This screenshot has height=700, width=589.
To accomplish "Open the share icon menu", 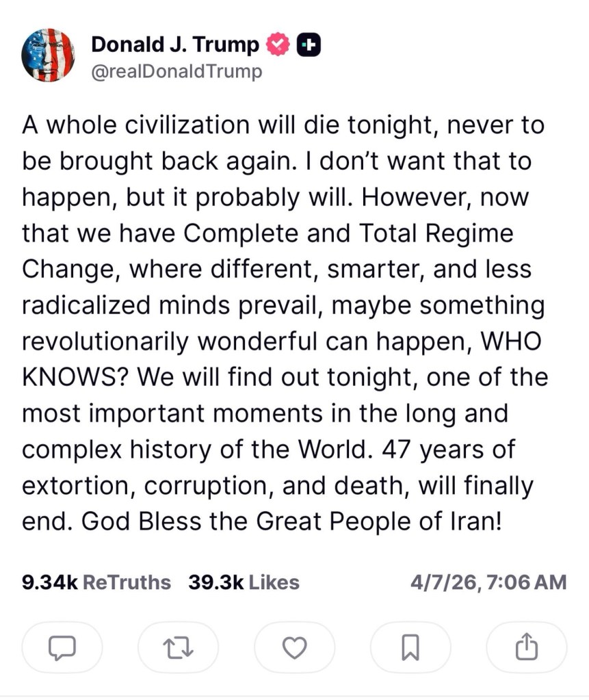I will pos(526,647).
